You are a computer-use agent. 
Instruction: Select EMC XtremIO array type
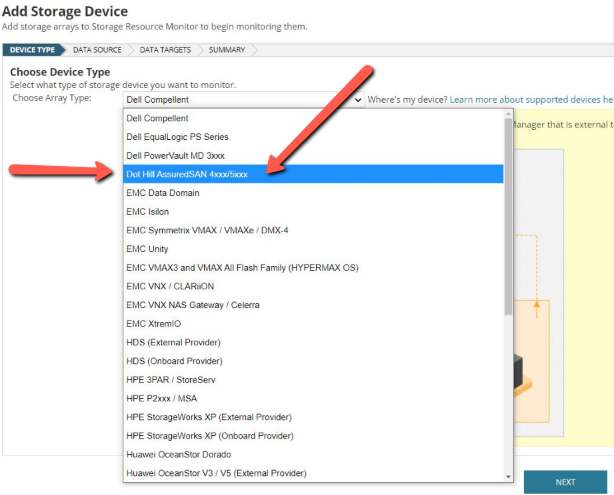tap(313, 324)
